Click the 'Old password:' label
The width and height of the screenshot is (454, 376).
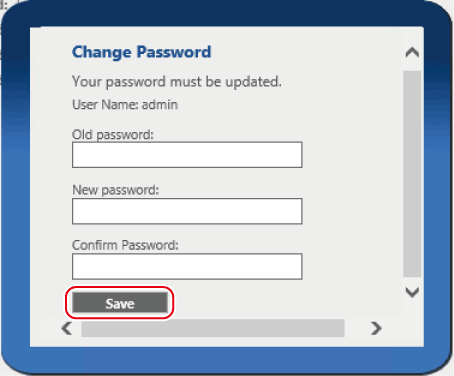(113, 135)
